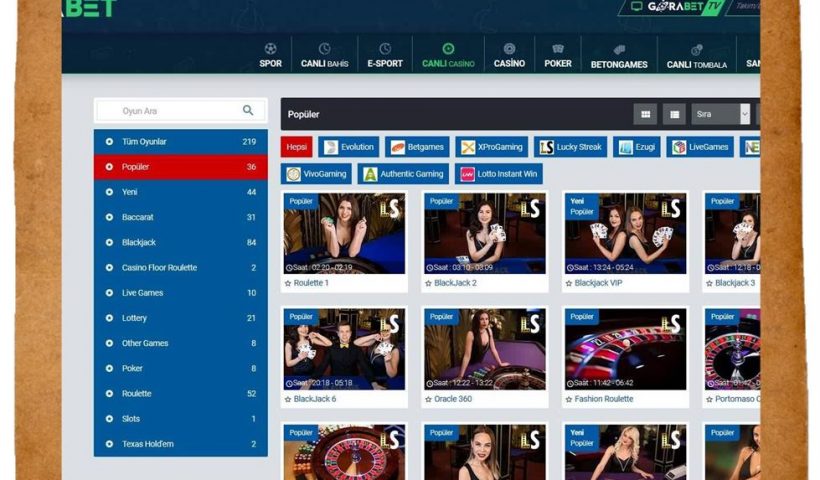Switch to list view layout icon

tap(674, 114)
